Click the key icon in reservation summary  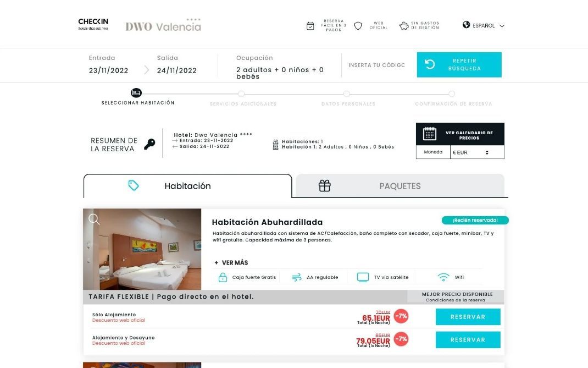point(149,144)
